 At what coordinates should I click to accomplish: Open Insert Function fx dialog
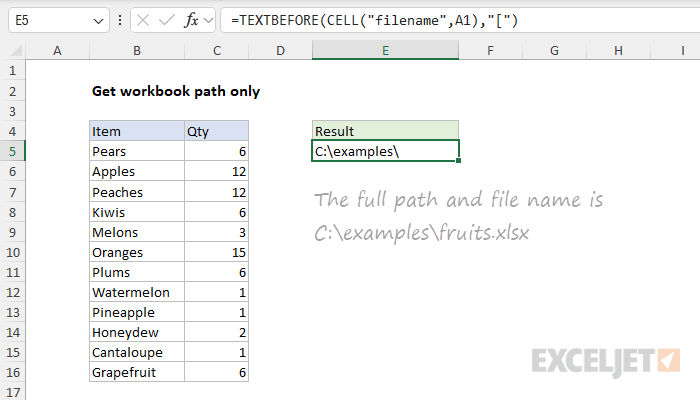(x=191, y=20)
